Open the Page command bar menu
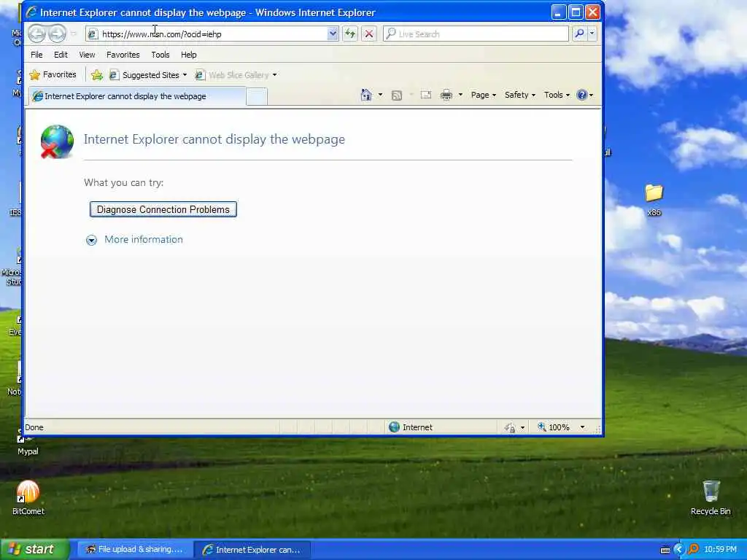This screenshot has width=747, height=560. [x=484, y=95]
